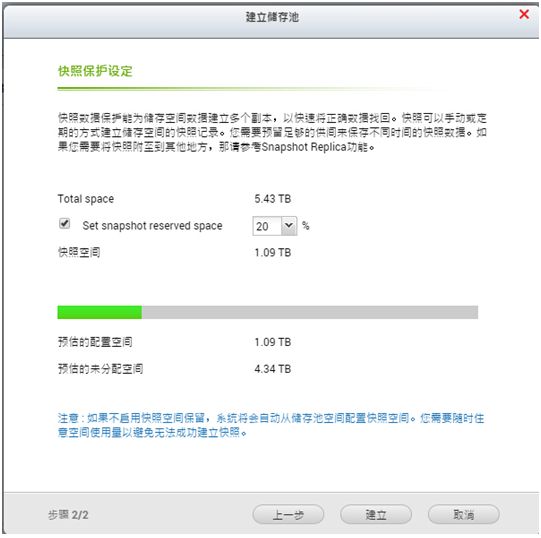Click the Snapshot Replica description paragraph

(x=272, y=133)
